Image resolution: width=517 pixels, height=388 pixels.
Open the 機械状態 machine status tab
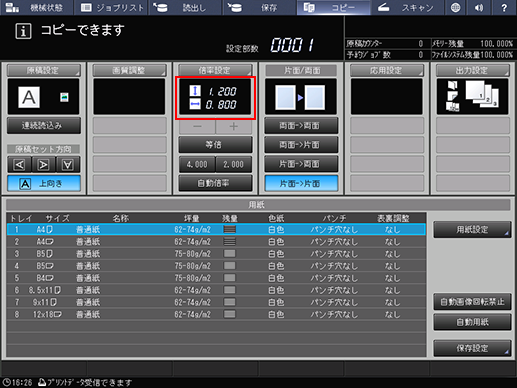point(37,7)
